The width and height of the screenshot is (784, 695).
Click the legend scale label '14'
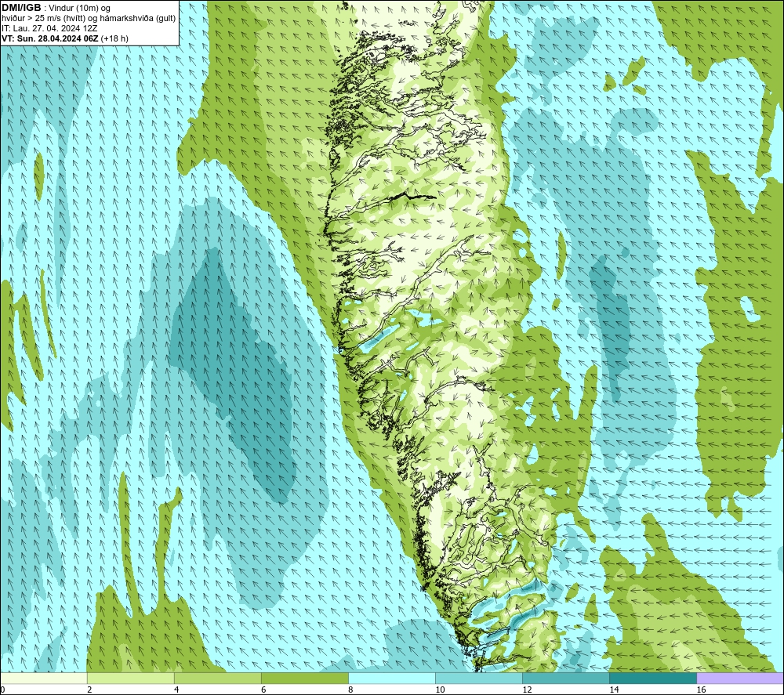614,690
